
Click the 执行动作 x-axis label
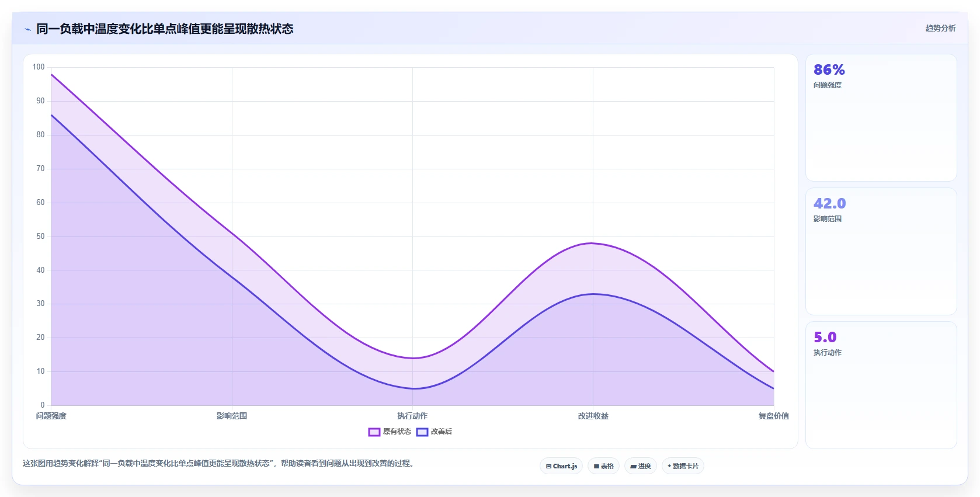412,416
